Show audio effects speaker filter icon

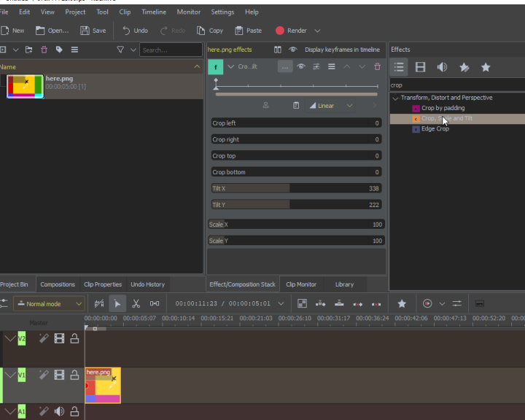442,67
